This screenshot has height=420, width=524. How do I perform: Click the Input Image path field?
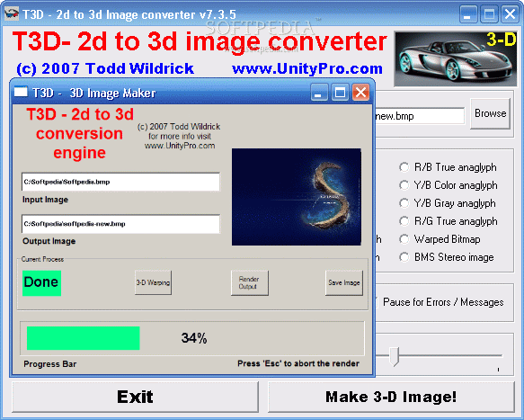tap(120, 182)
